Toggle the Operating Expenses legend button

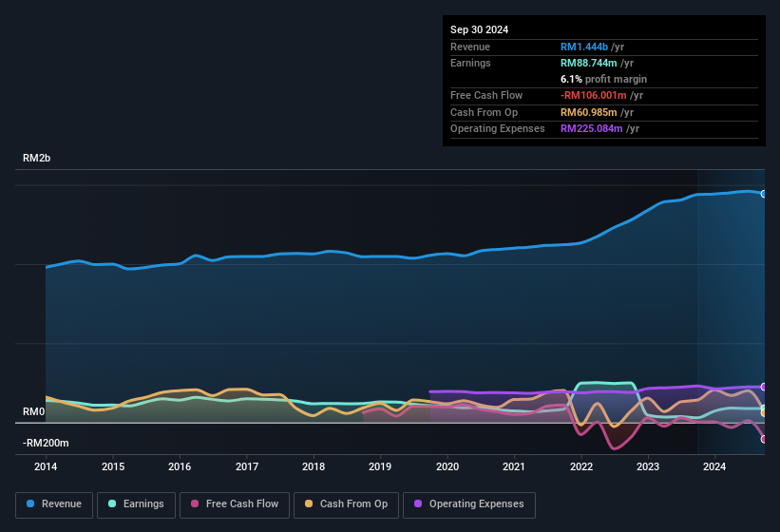pos(468,504)
